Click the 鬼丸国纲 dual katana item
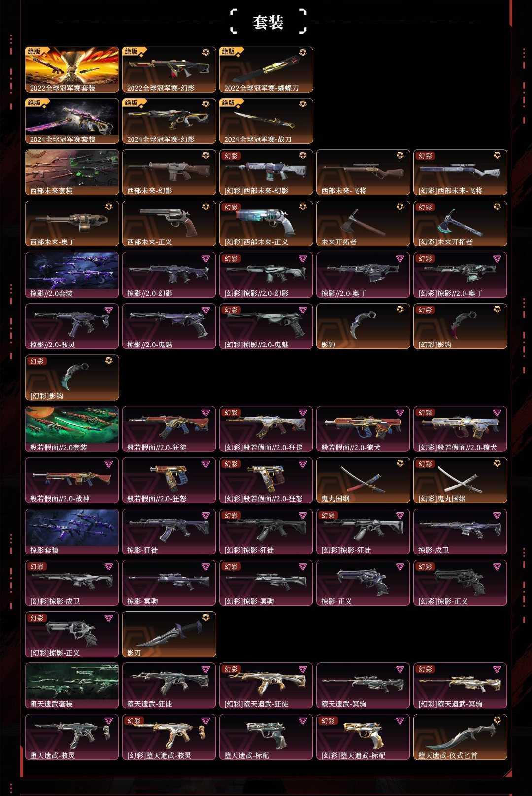 pyautogui.click(x=363, y=480)
